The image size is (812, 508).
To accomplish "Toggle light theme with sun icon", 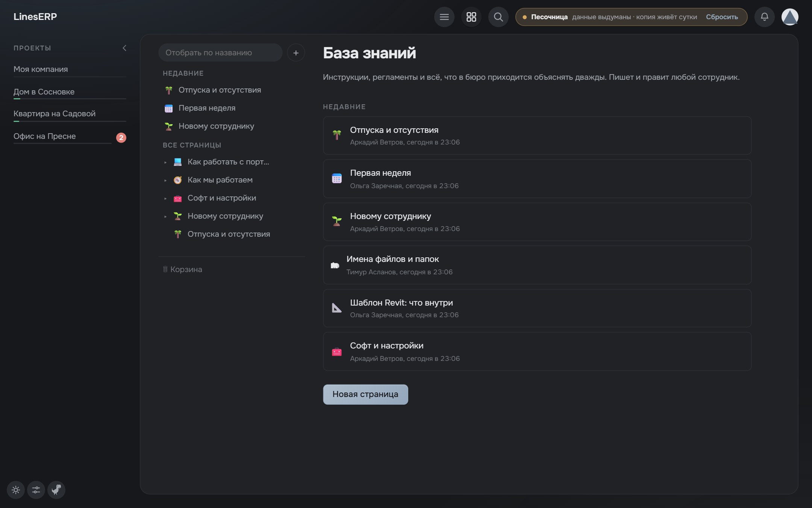I will (16, 490).
